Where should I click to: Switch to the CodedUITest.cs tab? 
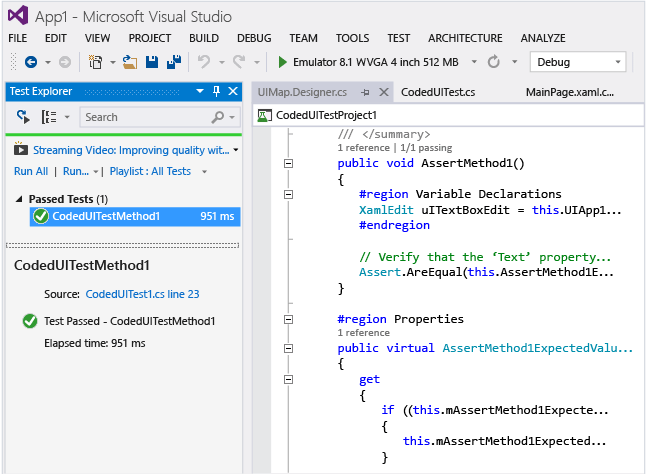(438, 92)
